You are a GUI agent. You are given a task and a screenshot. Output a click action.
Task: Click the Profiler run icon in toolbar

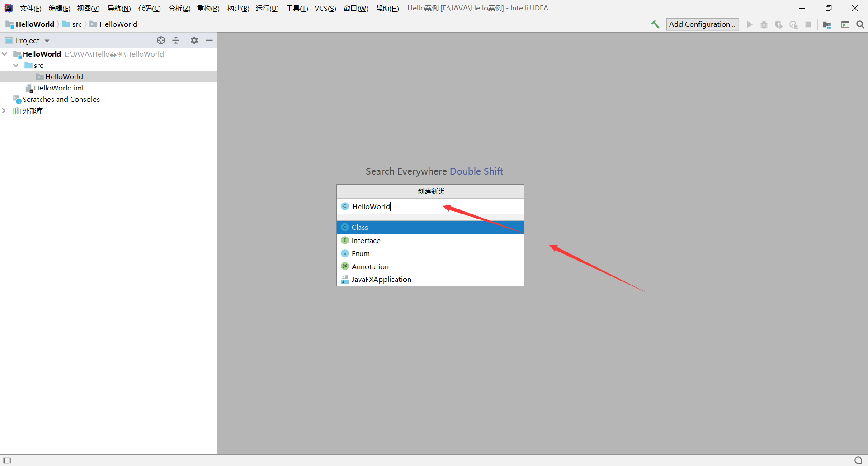pos(793,24)
